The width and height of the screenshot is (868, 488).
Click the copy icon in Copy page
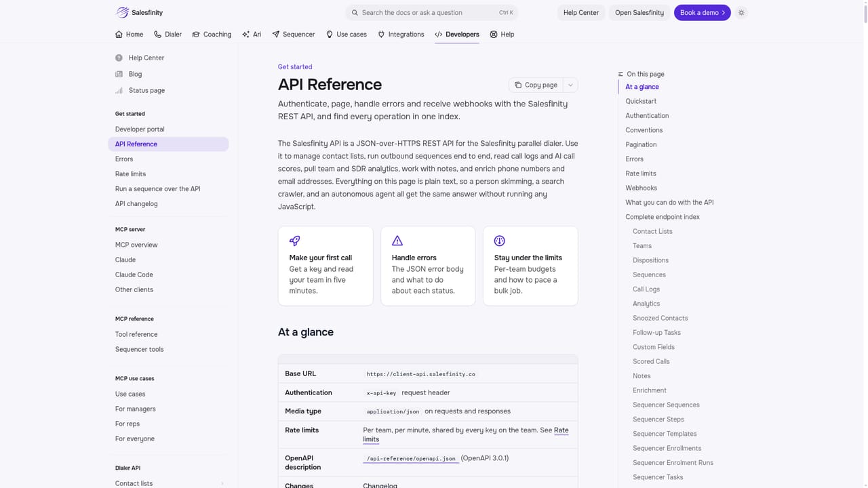(x=518, y=85)
